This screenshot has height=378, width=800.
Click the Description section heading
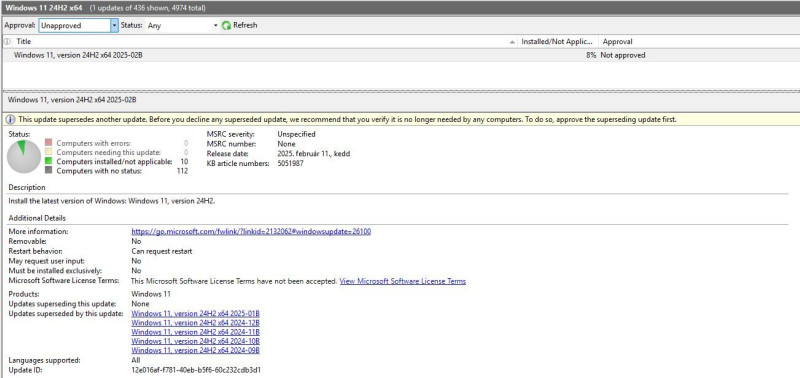[27, 187]
